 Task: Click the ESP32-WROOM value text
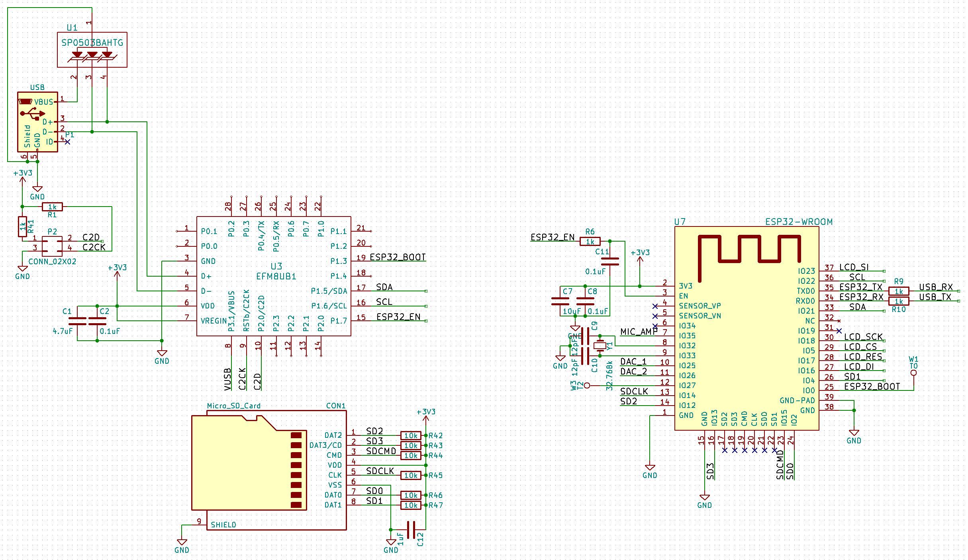(799, 222)
